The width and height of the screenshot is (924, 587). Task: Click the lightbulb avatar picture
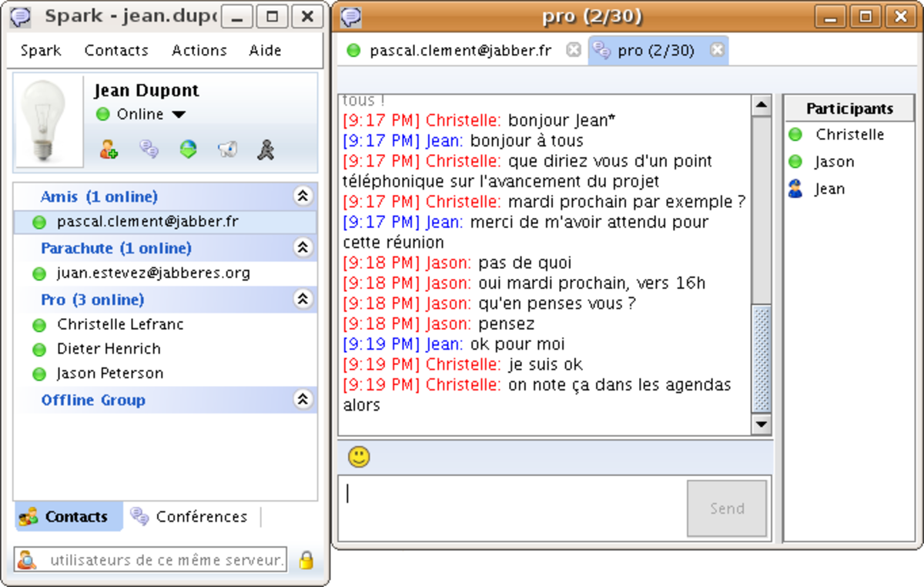pyautogui.click(x=50, y=122)
